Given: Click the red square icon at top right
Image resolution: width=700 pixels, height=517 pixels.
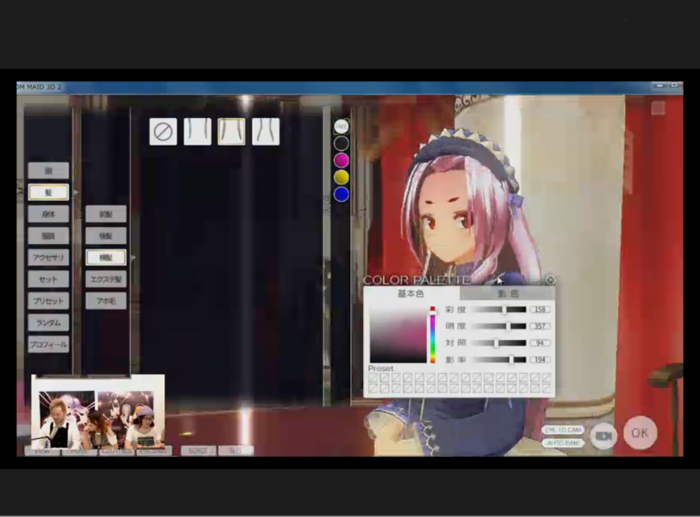Looking at the screenshot, I should pos(658,108).
